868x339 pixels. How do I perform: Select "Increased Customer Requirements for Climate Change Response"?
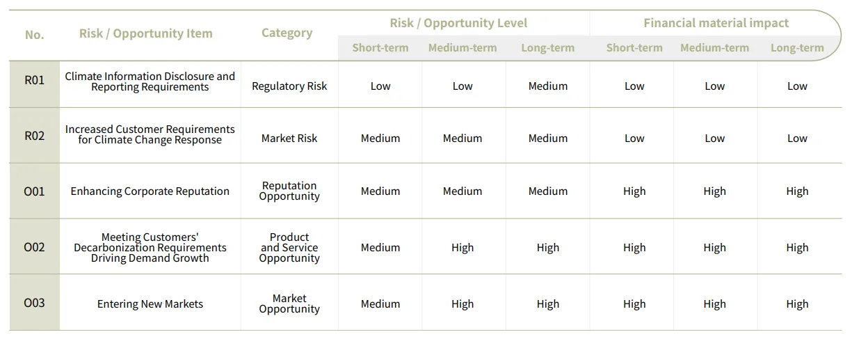[150, 134]
